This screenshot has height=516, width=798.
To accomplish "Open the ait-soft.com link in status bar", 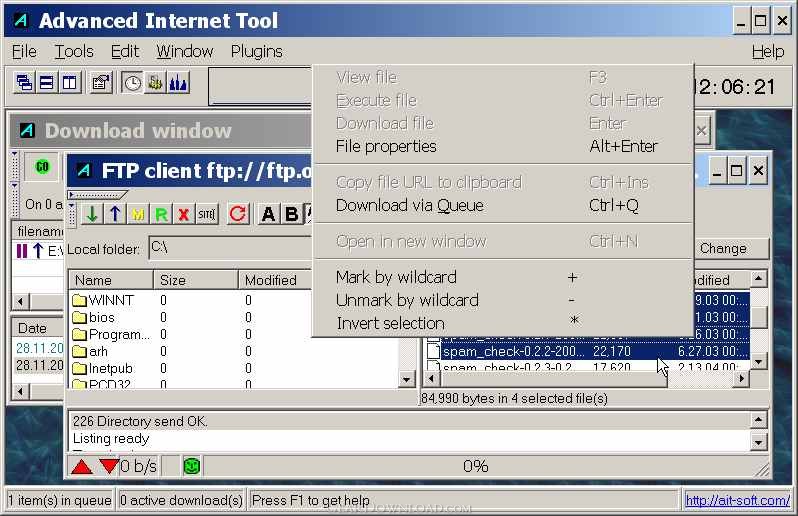I will [x=737, y=500].
